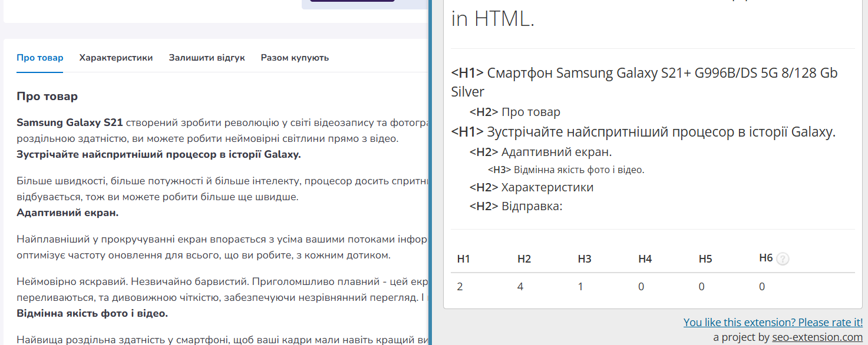Open the 'Please rate it!' extension link
Image resolution: width=868 pixels, height=345 pixels.
pos(773,322)
